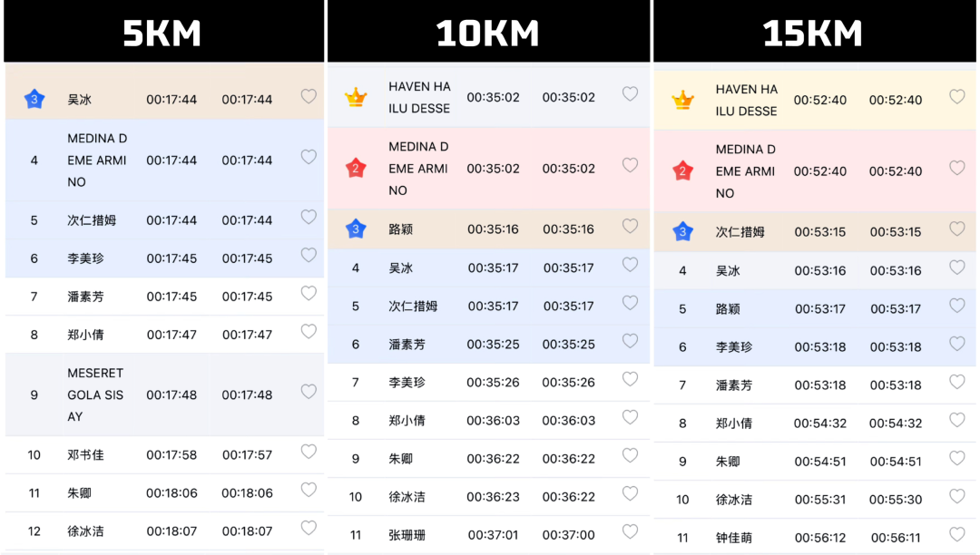Select the 15KM header tab
This screenshot has height=555, width=980.
tap(814, 31)
